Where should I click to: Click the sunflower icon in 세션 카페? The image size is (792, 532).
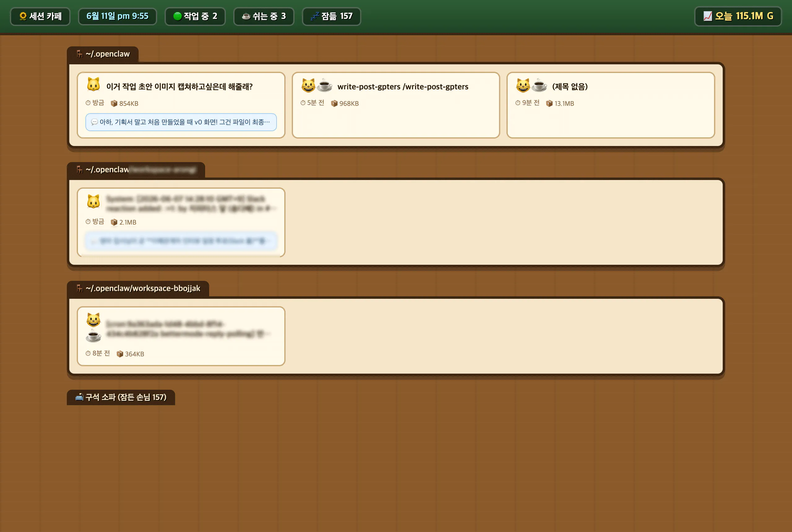(x=23, y=16)
